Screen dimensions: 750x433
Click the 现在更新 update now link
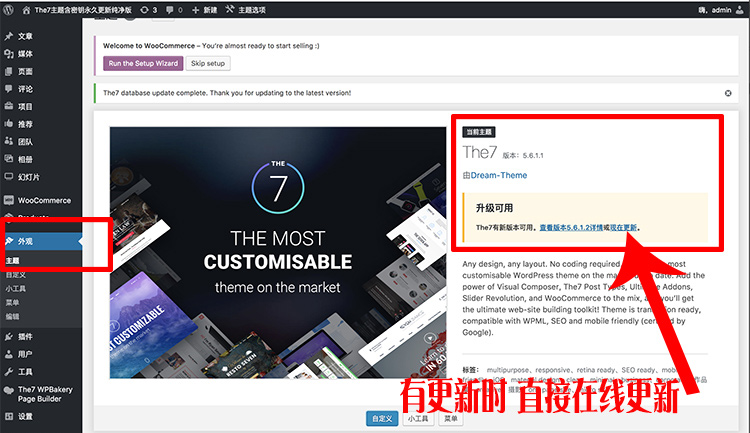coord(622,228)
